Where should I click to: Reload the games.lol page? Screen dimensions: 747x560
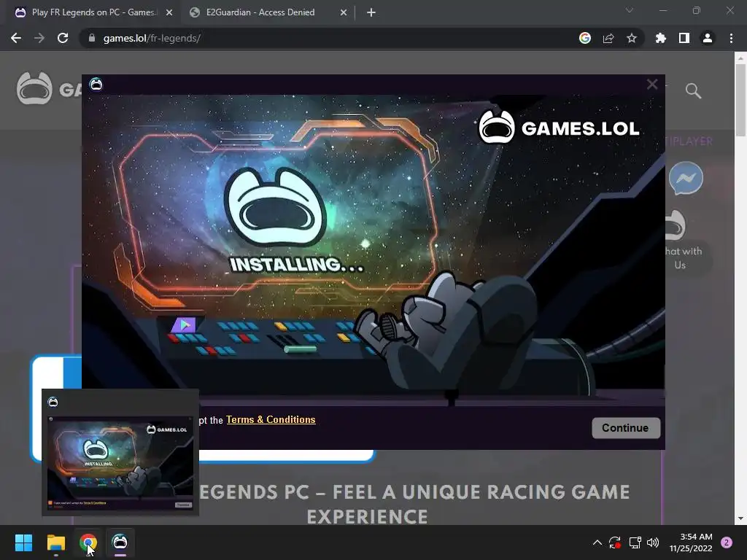click(63, 38)
